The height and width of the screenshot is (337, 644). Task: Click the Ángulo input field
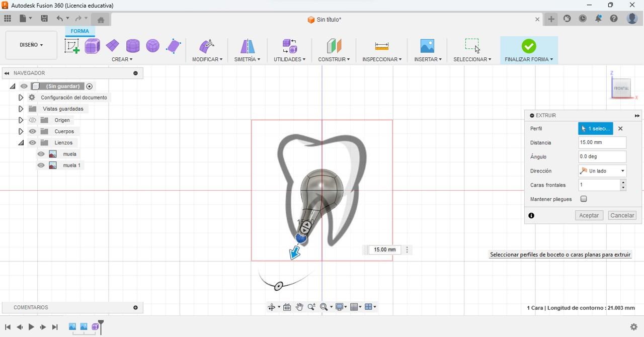602,156
